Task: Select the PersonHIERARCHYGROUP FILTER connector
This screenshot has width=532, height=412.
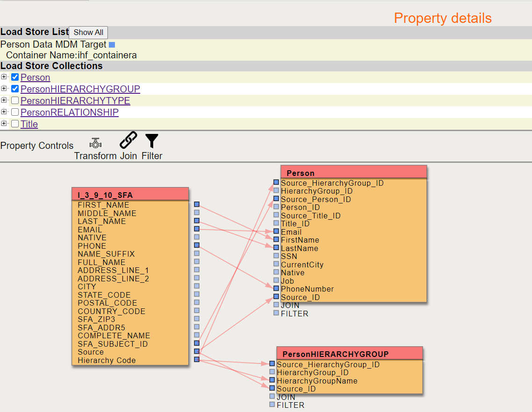Action: (272, 404)
